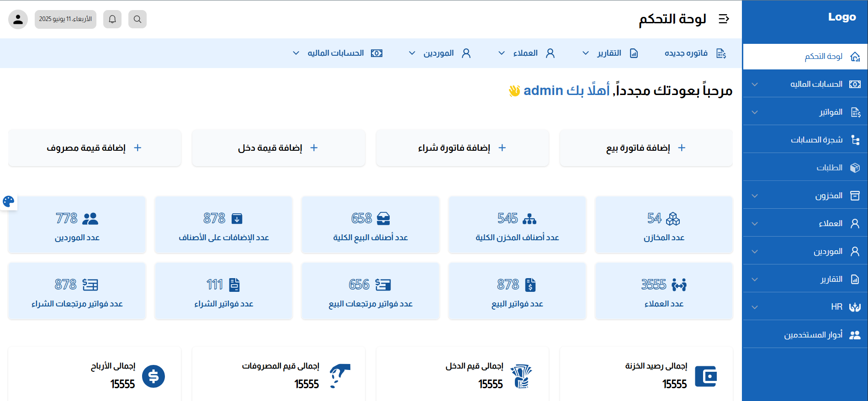This screenshot has width=868, height=401.
Task: Open عدد فواتير مرتجعات البيع card
Action: 370,291
